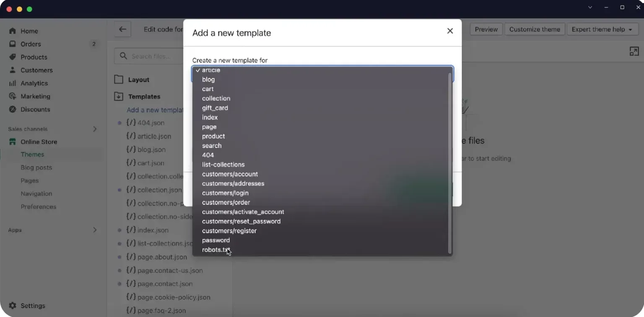The height and width of the screenshot is (317, 644).
Task: Expand the Sales channels section chevron
Action: [x=95, y=129]
